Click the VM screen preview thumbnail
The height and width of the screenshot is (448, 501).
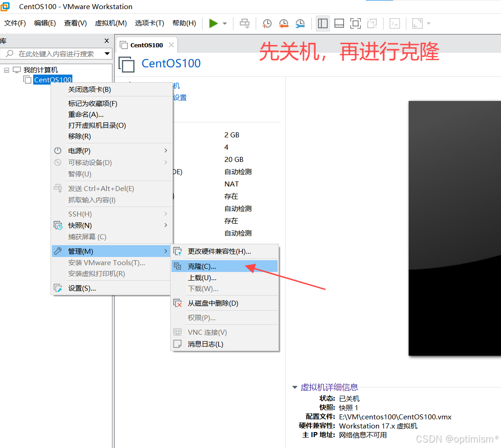coord(455,228)
